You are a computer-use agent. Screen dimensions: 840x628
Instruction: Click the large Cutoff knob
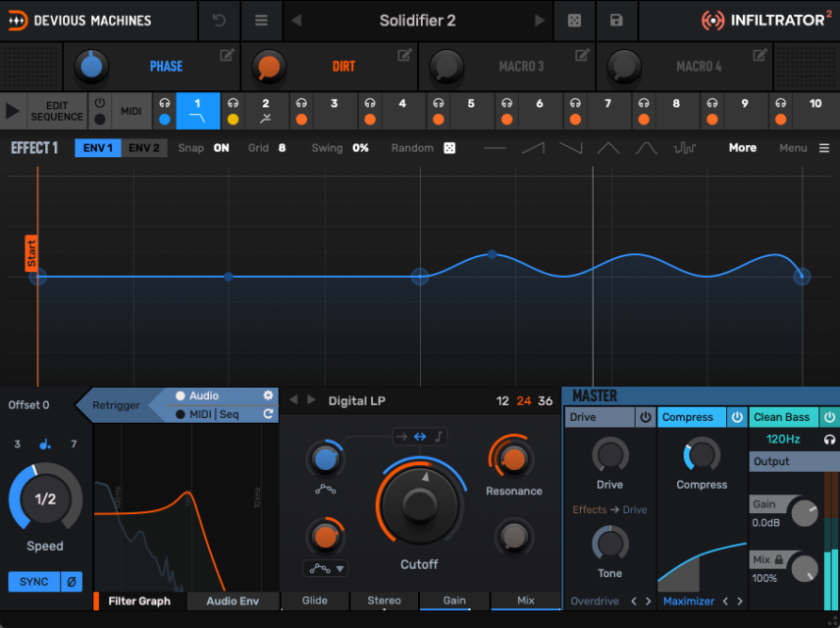[419, 504]
